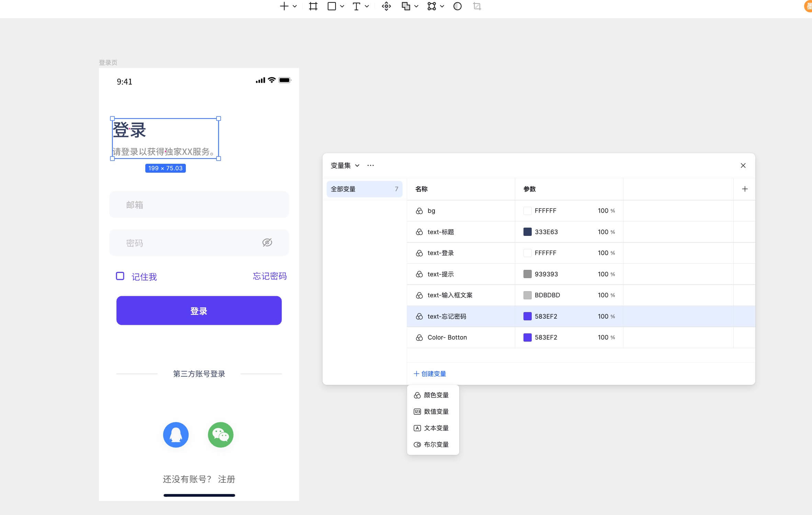
Task: Select the Move tool
Action: (386, 6)
